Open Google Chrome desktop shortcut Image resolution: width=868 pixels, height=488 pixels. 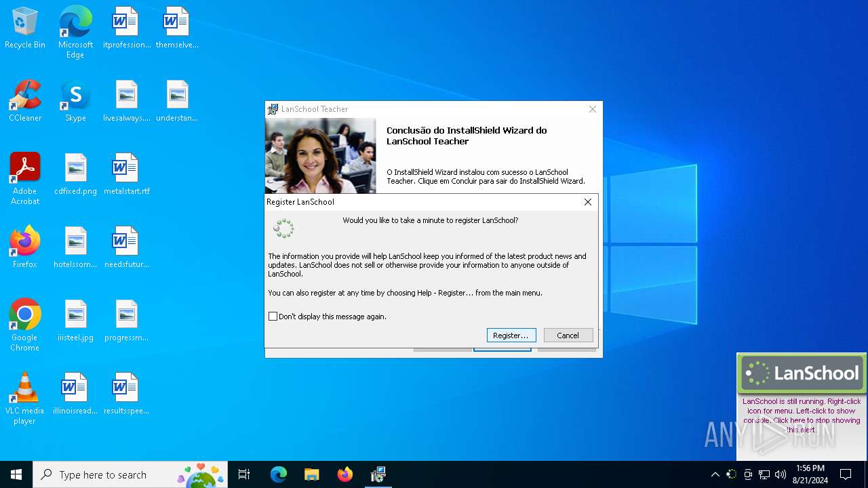pyautogui.click(x=25, y=325)
